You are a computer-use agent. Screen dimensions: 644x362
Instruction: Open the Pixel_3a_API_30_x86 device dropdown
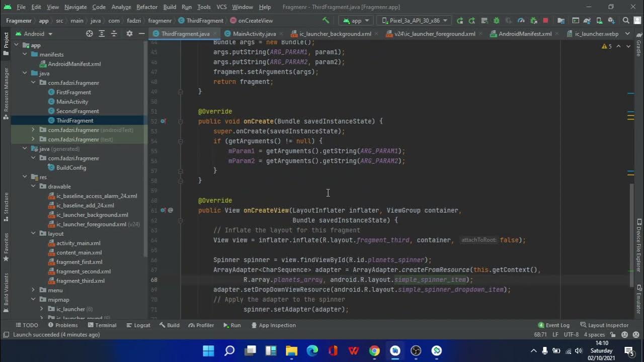pos(415,21)
